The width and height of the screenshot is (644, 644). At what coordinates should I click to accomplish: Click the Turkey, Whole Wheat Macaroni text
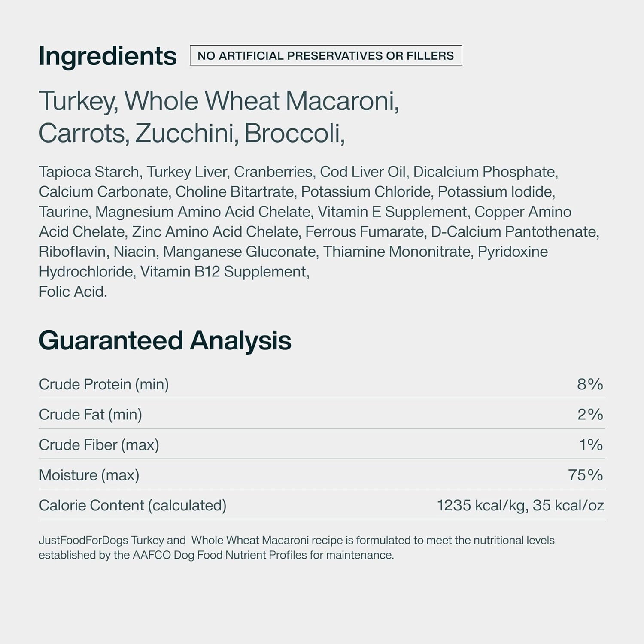pos(219,101)
